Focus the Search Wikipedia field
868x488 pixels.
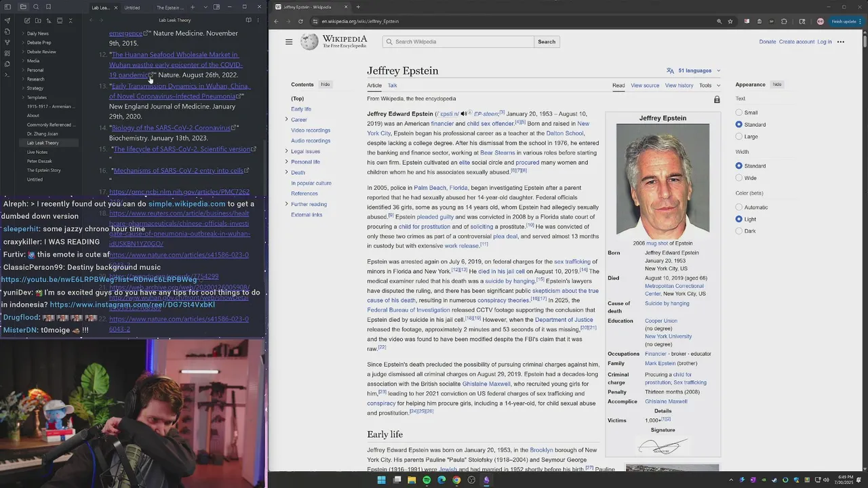pyautogui.click(x=458, y=42)
